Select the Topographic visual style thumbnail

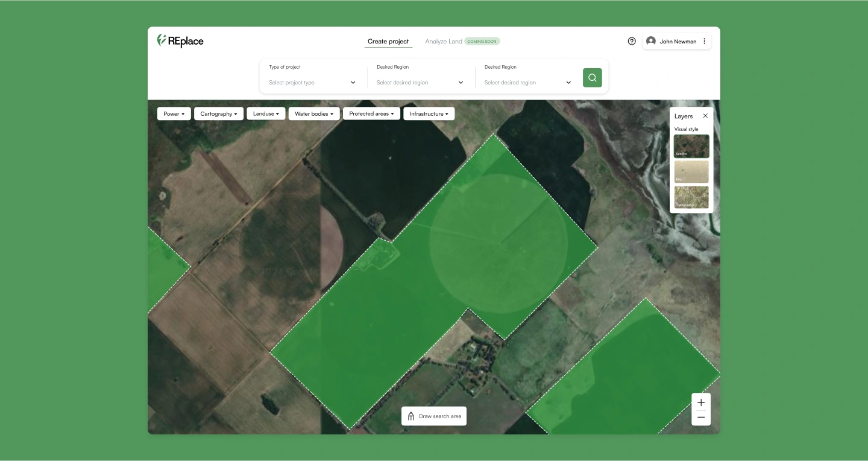tap(691, 197)
